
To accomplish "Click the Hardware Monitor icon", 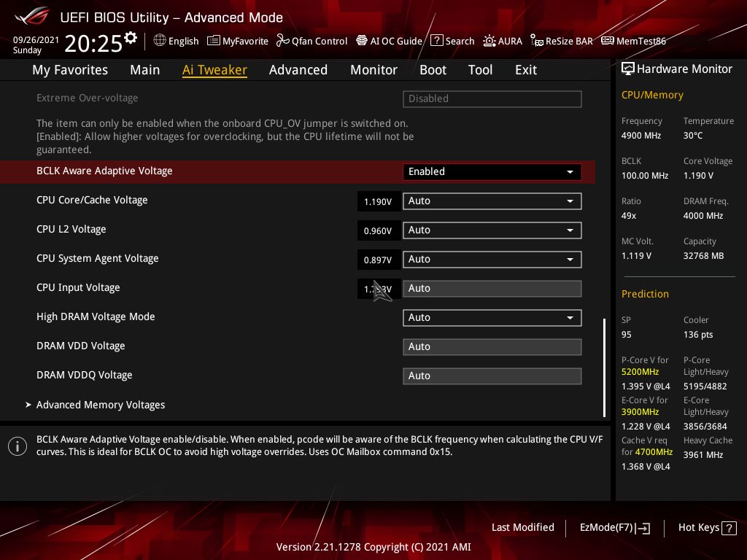I will tap(628, 69).
